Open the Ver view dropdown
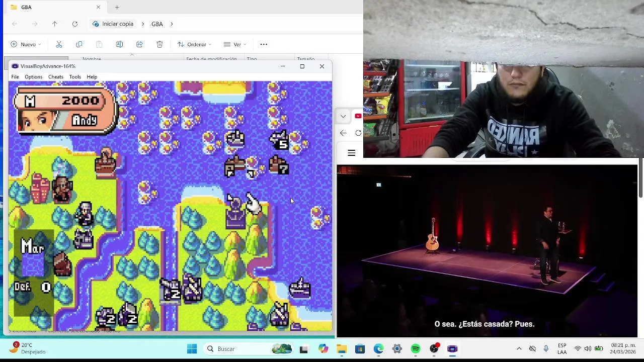 pos(235,44)
